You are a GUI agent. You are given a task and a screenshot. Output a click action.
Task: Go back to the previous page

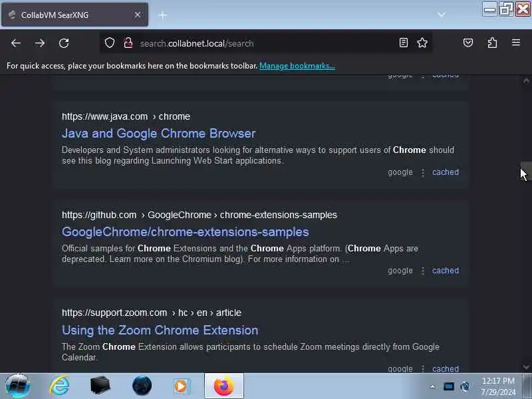click(x=16, y=43)
